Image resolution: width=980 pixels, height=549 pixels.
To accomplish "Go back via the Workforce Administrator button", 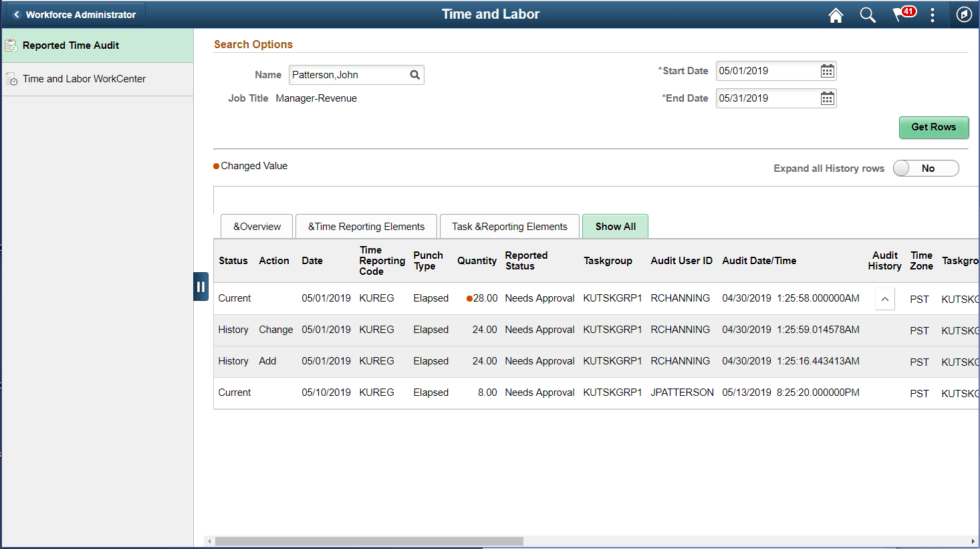I will pos(76,13).
